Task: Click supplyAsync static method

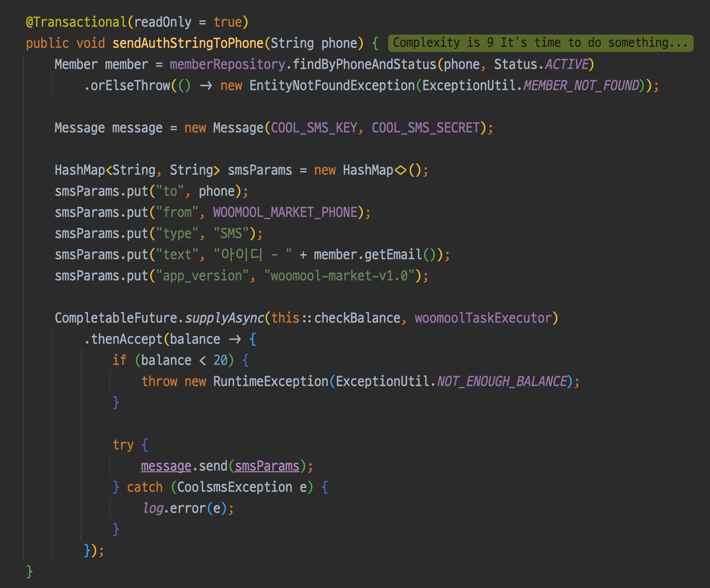Action: coord(224,318)
